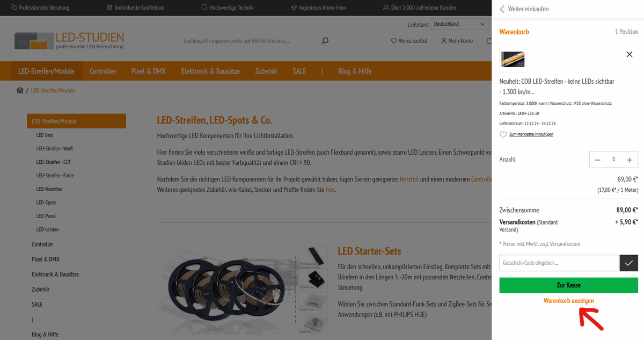Click the green Zur Kasse button
Image resolution: width=644 pixels, height=340 pixels.
[x=569, y=285]
